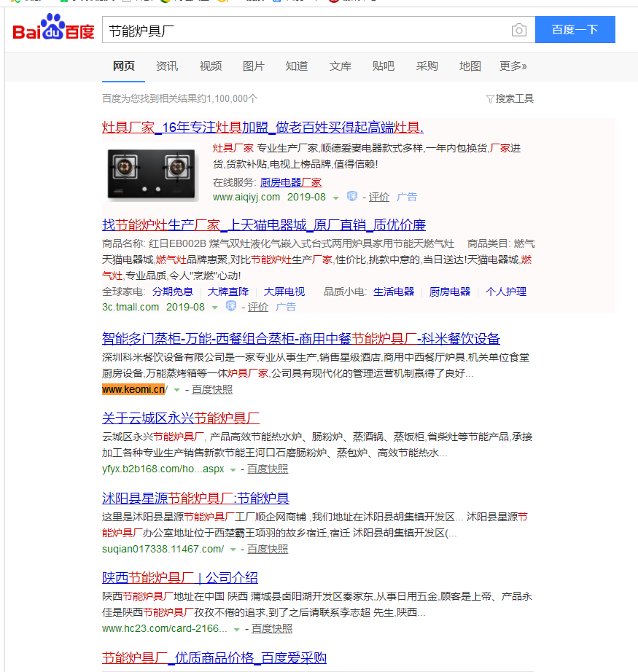Click 评价 in the 3c.tmall.com result

pyautogui.click(x=258, y=307)
